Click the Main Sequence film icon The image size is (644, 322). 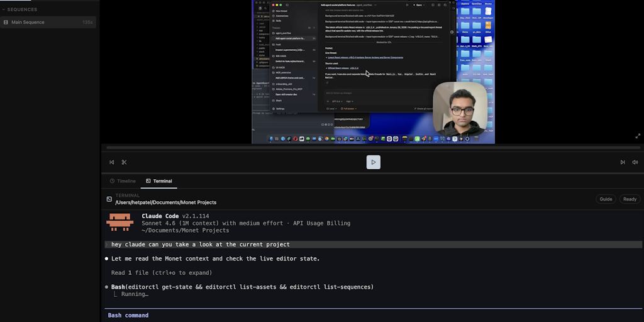(6, 22)
